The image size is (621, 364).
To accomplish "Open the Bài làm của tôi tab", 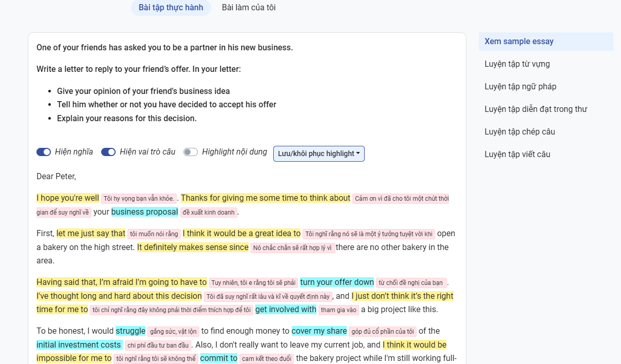I will [249, 8].
